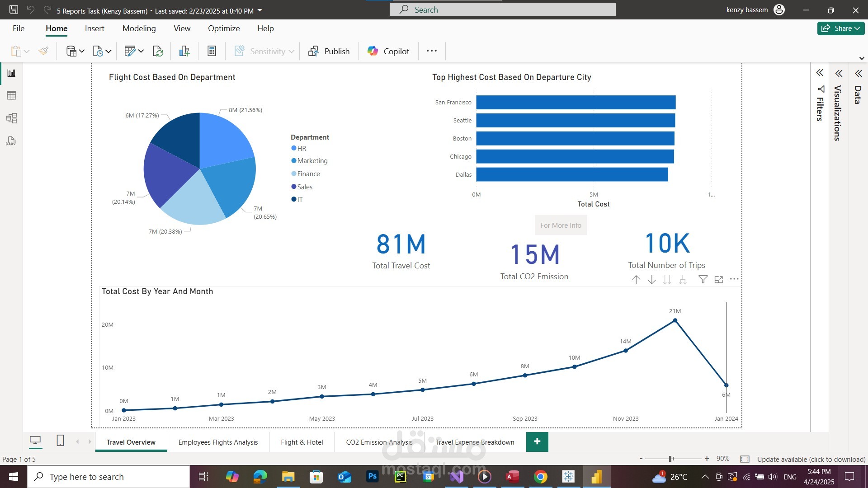Open more ribbon commands with the ellipsis
The height and width of the screenshot is (488, 868).
[431, 51]
